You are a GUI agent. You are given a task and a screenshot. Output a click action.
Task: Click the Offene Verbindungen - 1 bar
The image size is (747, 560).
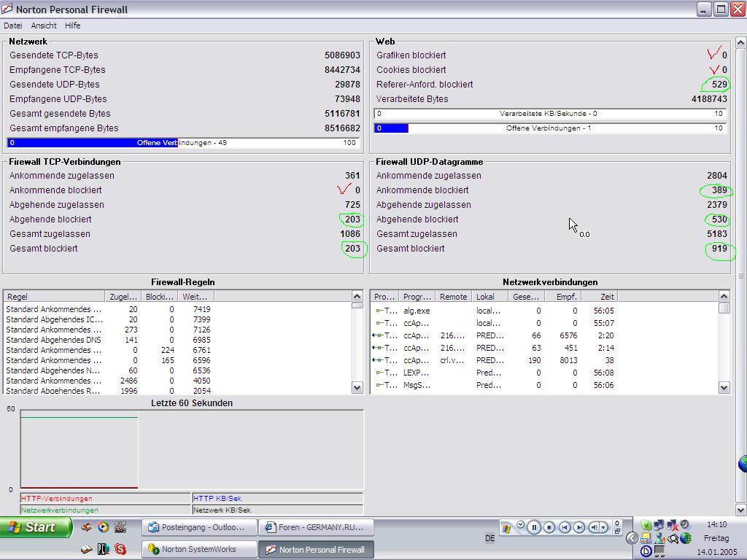550,128
